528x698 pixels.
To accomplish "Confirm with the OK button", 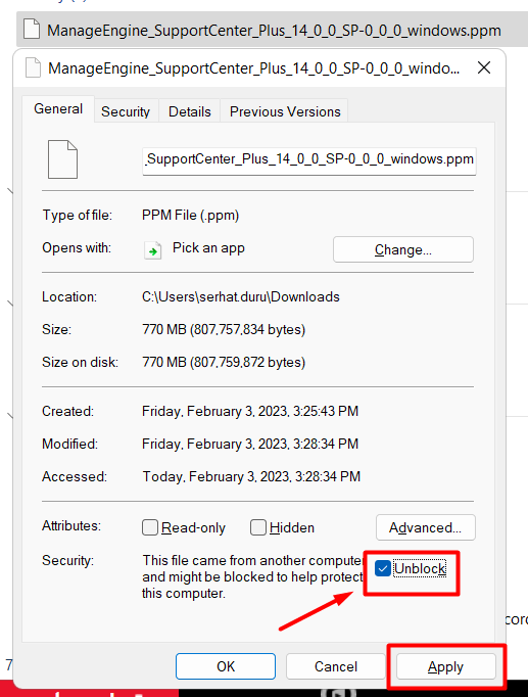I will 226,666.
